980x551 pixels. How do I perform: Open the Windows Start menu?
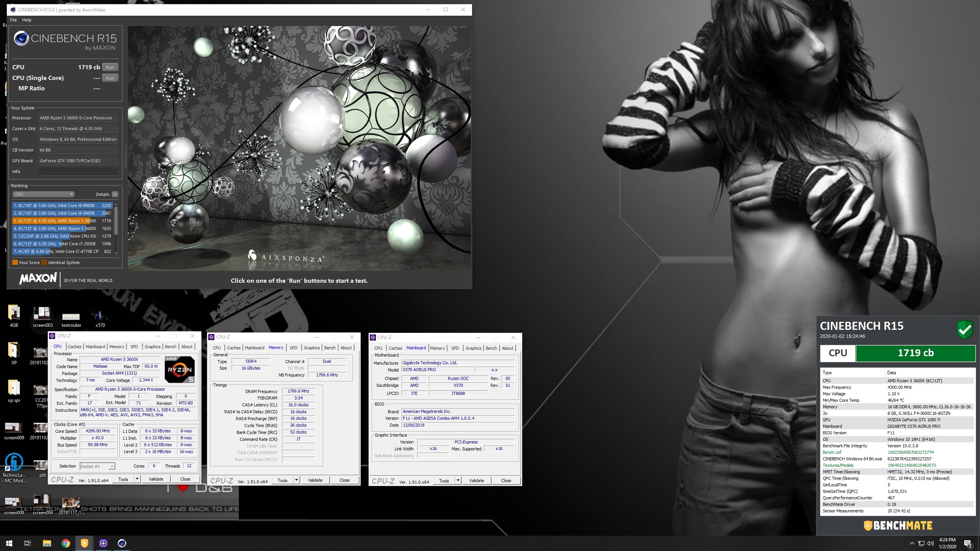click(x=9, y=543)
